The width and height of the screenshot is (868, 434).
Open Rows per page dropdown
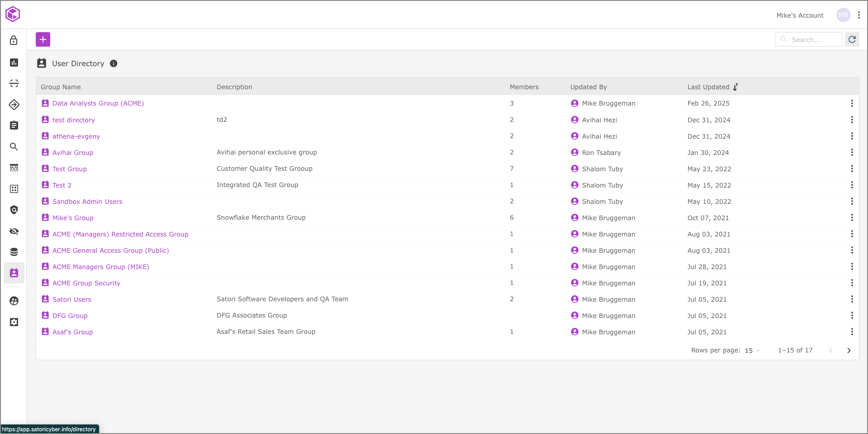(x=752, y=351)
